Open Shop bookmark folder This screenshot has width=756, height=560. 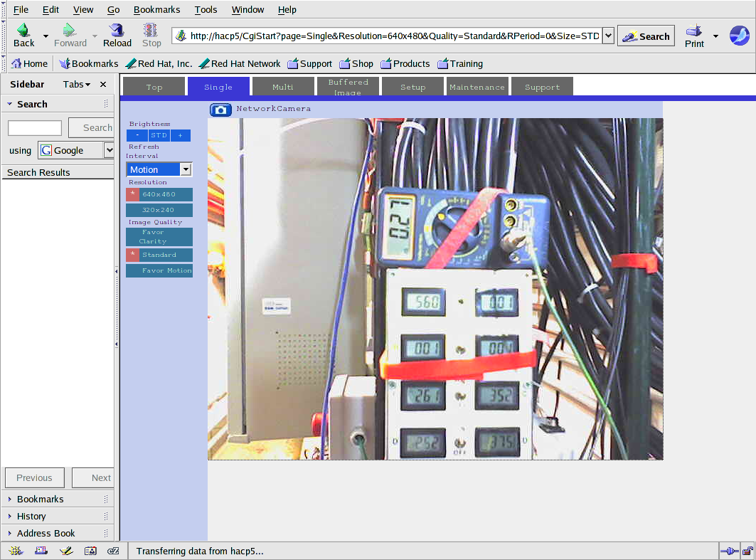click(356, 63)
